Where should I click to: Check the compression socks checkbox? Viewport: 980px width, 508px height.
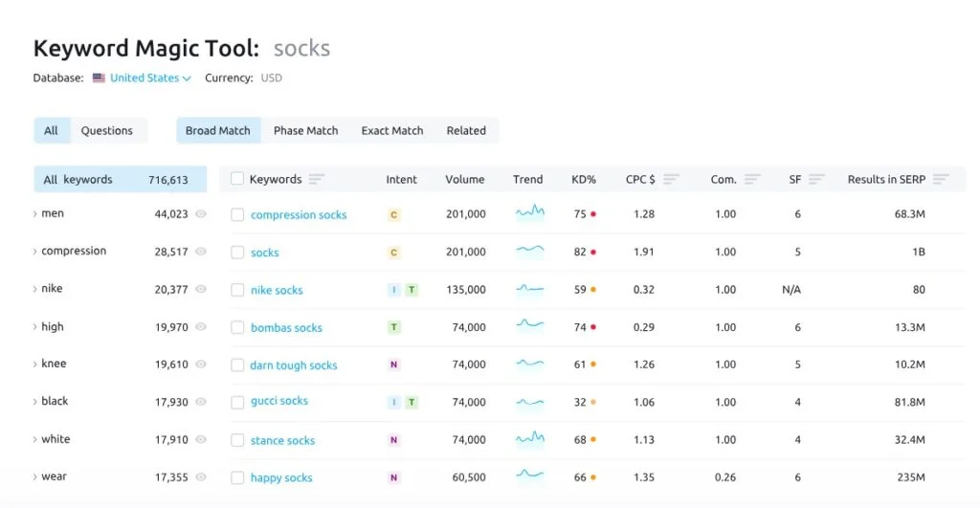[x=237, y=215]
